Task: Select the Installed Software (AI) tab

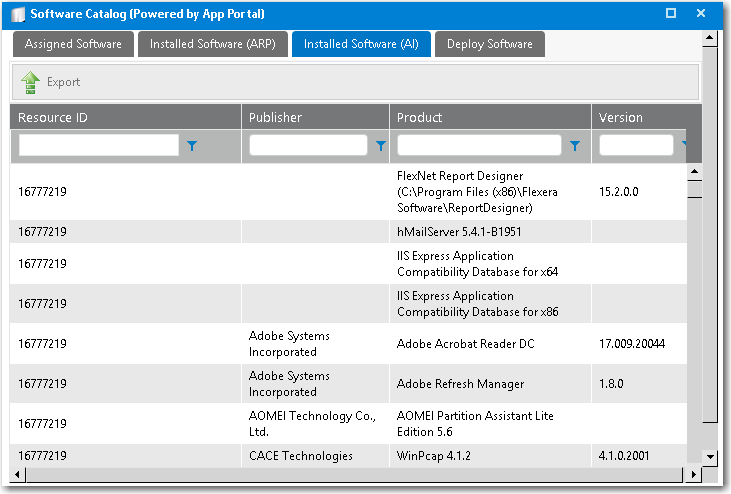Action: [360, 44]
